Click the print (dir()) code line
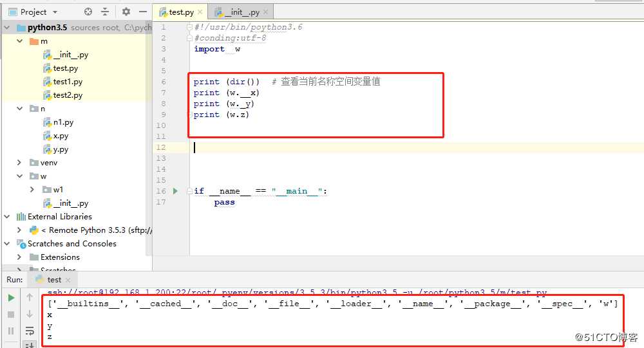 (227, 82)
